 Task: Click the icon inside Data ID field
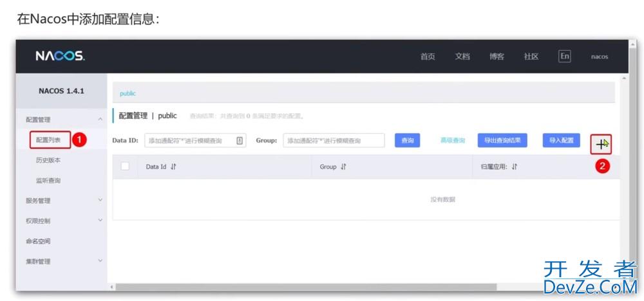tap(240, 141)
